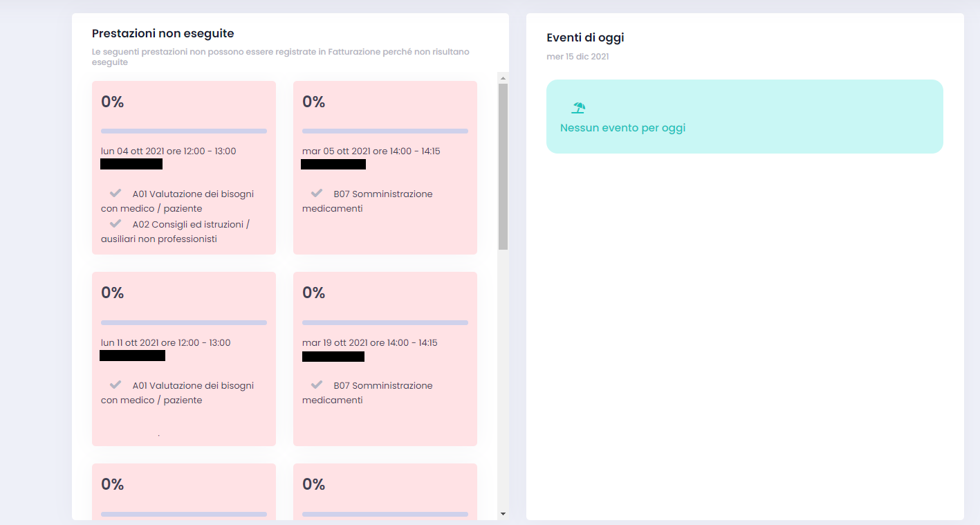Open the lun 11 ott 2021 12:00 appointment
Viewport: 980px width, 525px height.
coord(166,342)
